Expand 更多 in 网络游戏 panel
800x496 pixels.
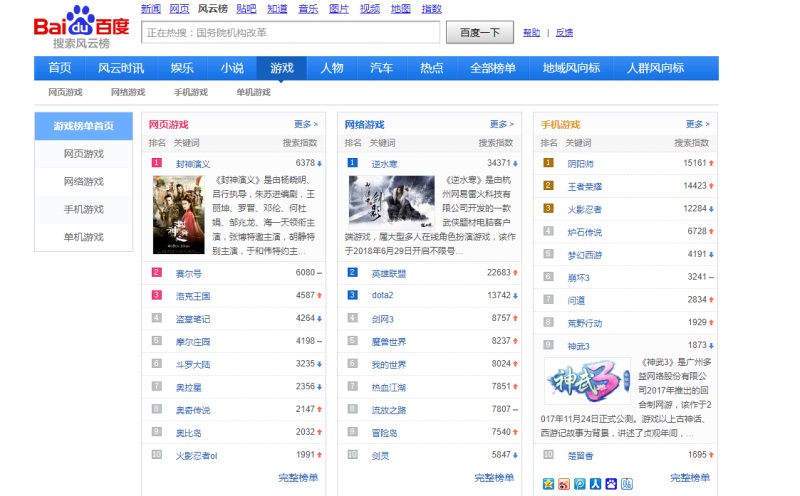click(x=502, y=125)
